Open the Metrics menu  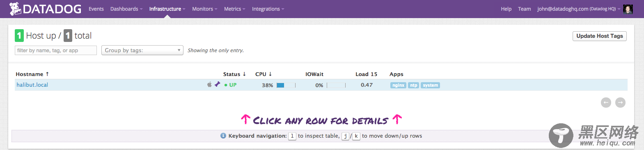point(234,9)
